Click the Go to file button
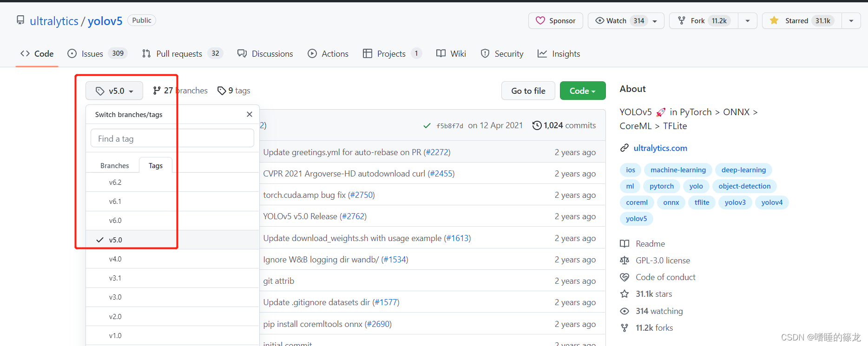Screen dimensions: 868x346 coord(528,91)
